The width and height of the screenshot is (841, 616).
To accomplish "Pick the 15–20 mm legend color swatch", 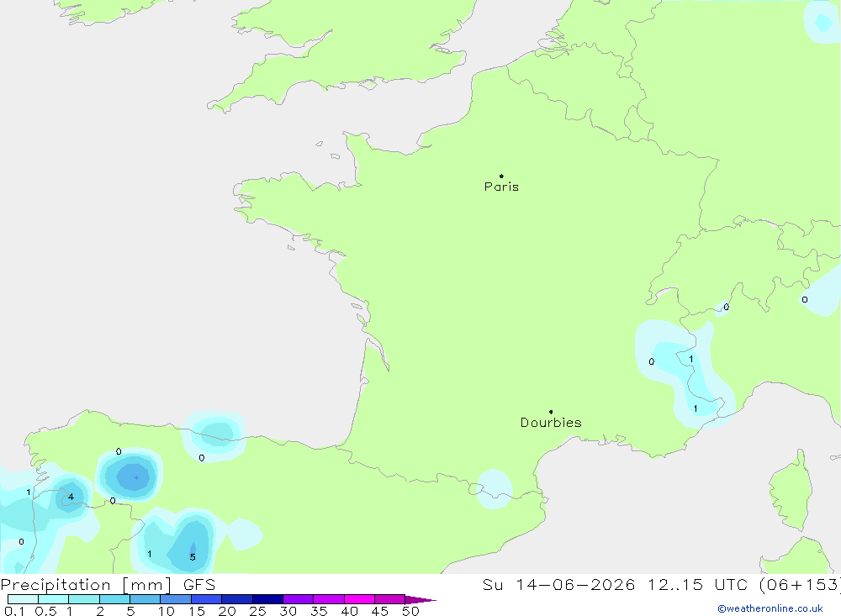I will click(206, 599).
